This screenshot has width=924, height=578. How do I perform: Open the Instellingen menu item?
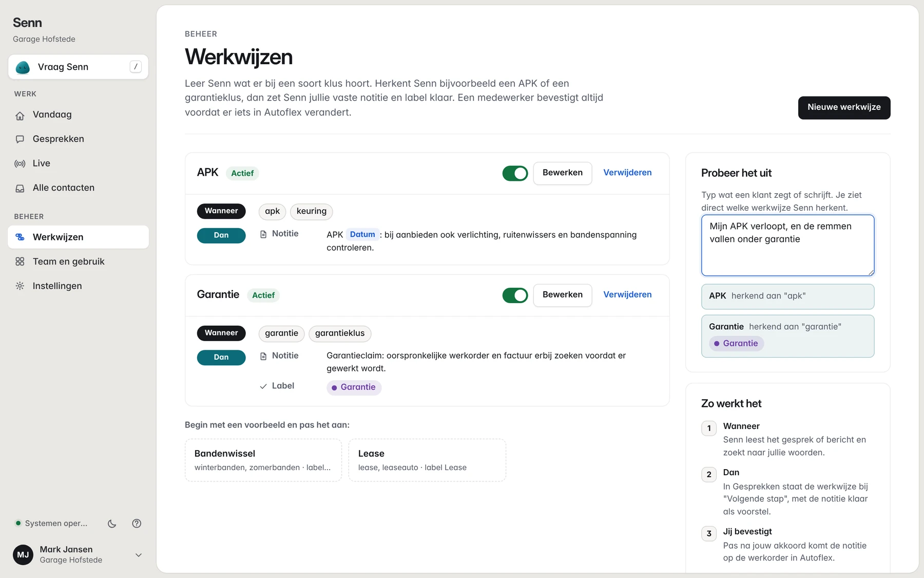(x=78, y=286)
